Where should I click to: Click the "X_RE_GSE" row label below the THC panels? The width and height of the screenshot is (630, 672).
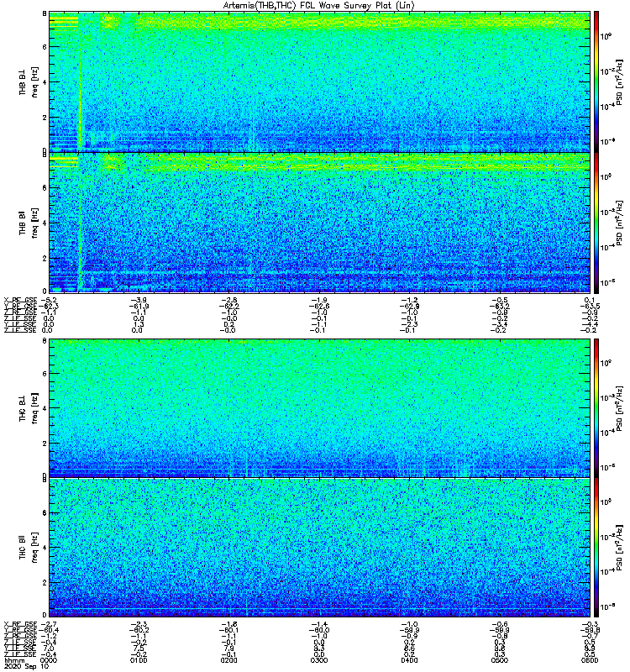[x=20, y=624]
